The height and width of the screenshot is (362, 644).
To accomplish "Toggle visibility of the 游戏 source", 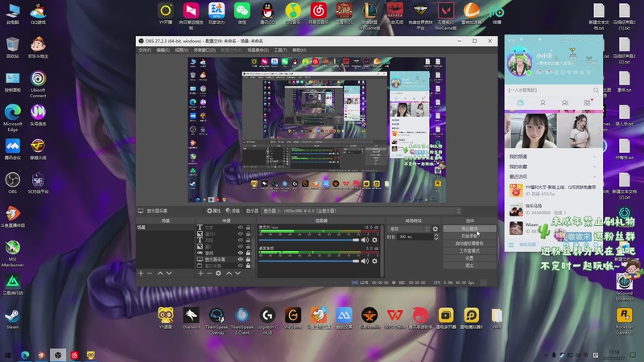I will point(240,253).
